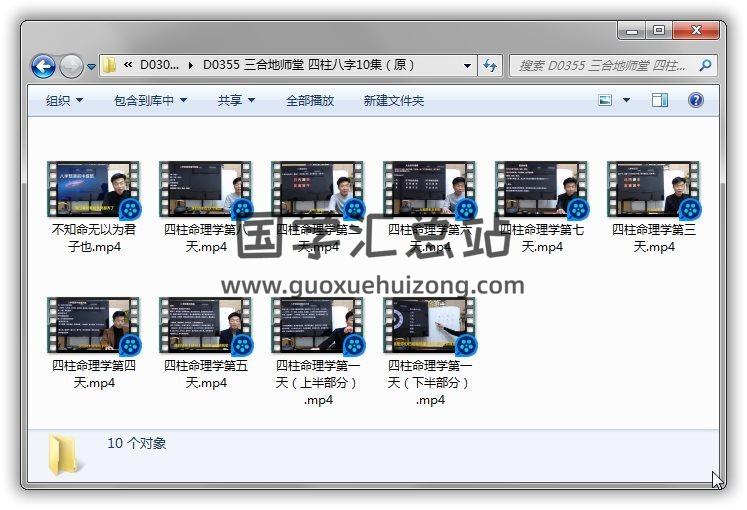Screen dimensions: 747x510
Task: Select video thumbnail 四柱命理学第四天.mp4
Action: (94, 326)
